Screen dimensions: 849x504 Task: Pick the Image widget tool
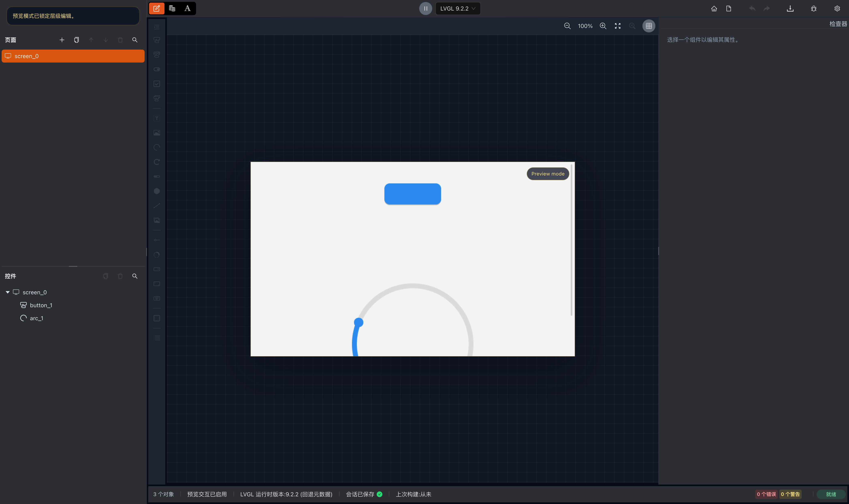point(157,133)
